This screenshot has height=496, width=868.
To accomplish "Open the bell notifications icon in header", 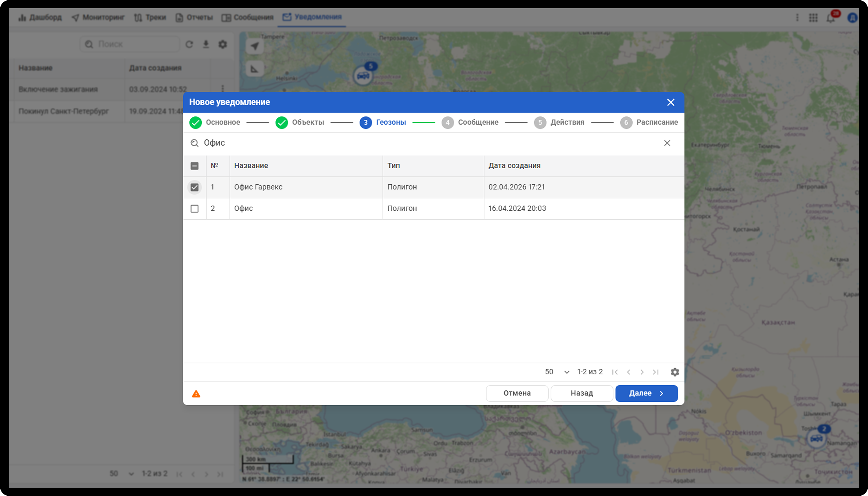I will [831, 18].
